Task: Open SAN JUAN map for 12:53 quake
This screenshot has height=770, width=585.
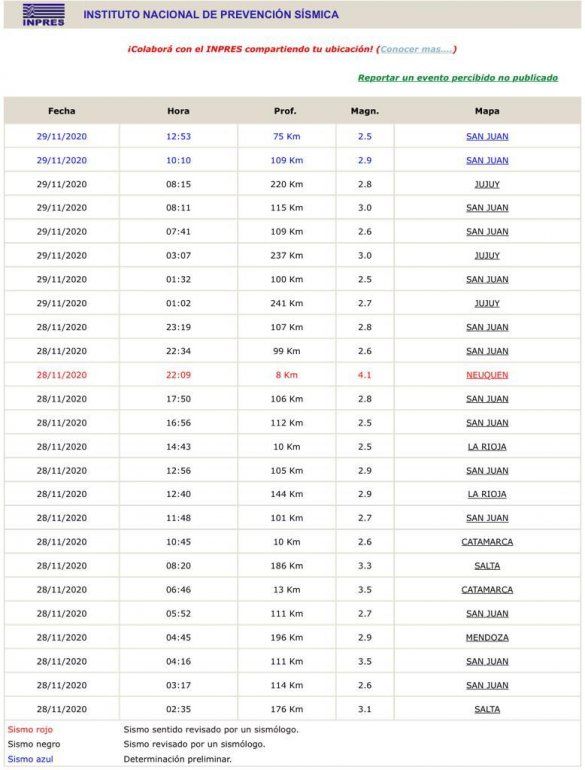Action: (x=487, y=137)
